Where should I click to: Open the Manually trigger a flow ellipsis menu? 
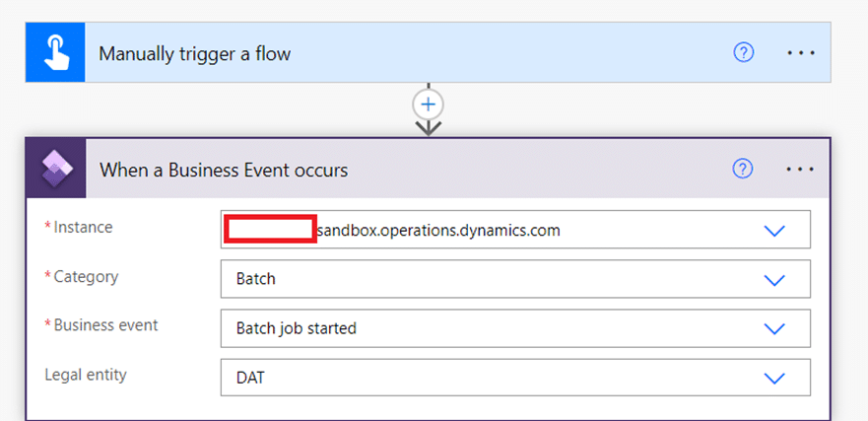tap(801, 52)
